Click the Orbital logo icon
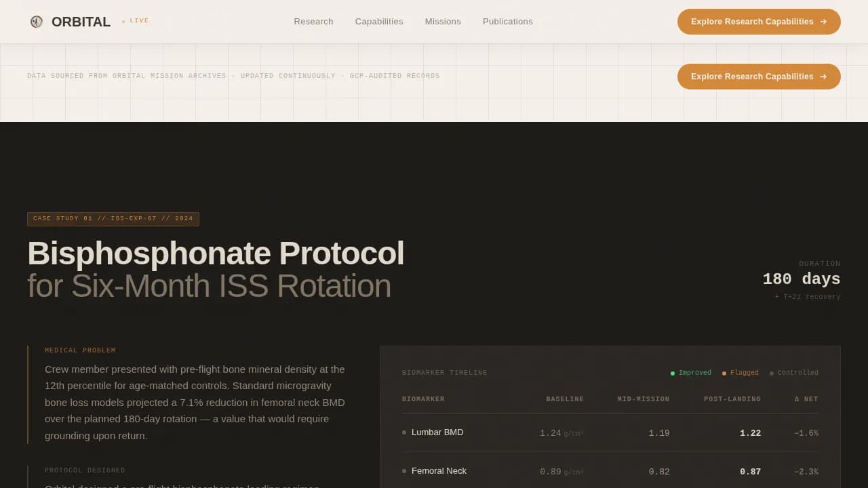This screenshot has height=488, width=868. [x=37, y=22]
